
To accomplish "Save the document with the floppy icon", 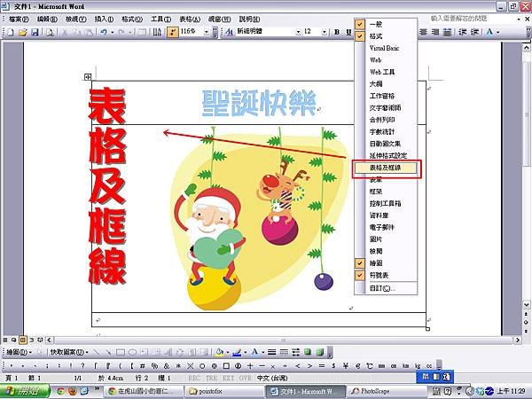I will (35, 32).
